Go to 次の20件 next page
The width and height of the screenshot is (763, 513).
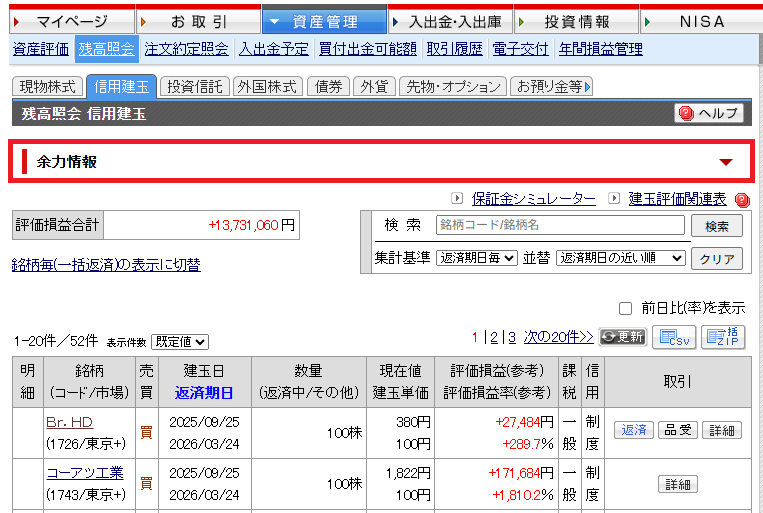point(559,337)
